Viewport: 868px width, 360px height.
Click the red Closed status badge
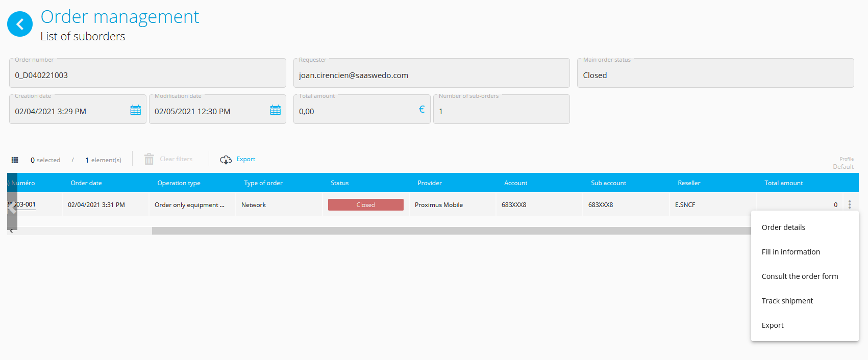tap(365, 205)
